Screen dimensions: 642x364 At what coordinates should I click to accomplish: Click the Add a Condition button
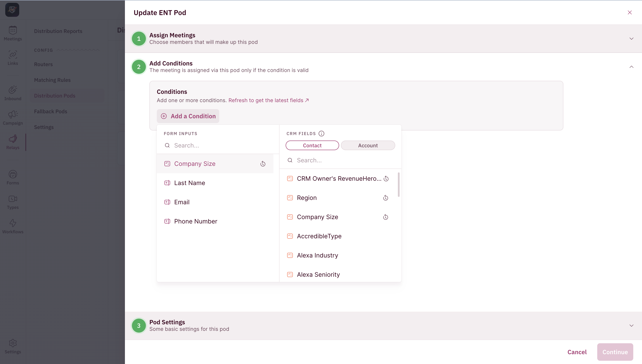188,116
